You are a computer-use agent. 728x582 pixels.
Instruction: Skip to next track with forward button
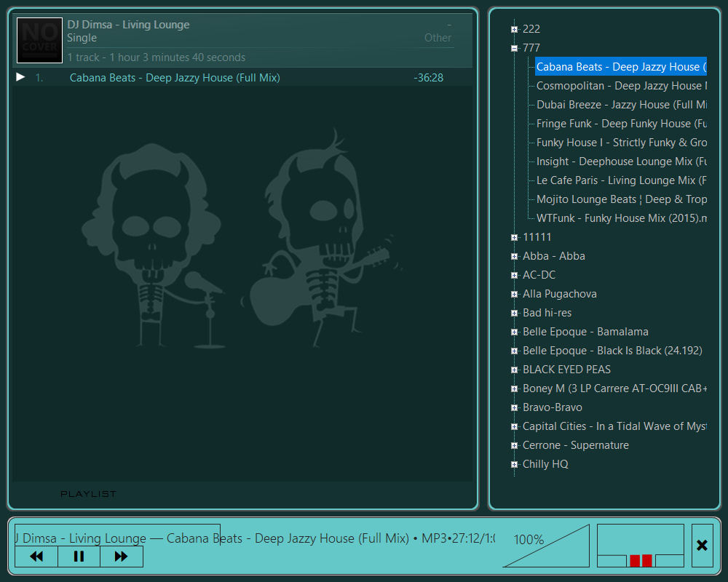(122, 557)
